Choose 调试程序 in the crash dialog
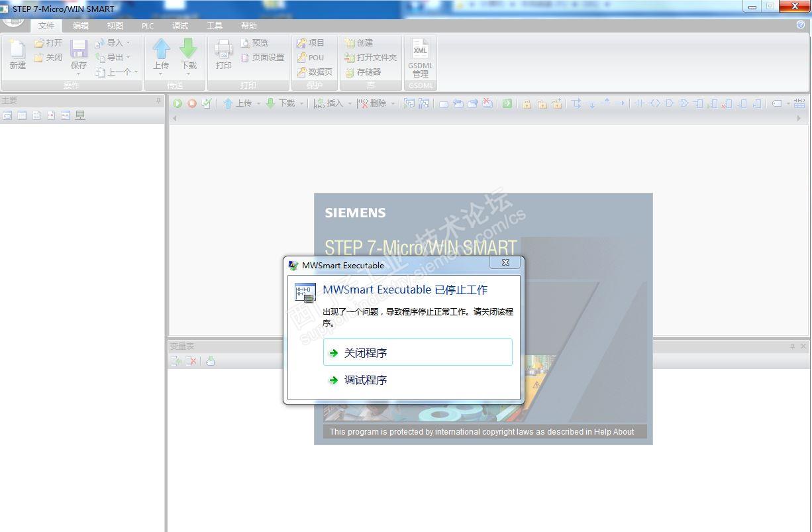The width and height of the screenshot is (812, 532). pos(418,380)
